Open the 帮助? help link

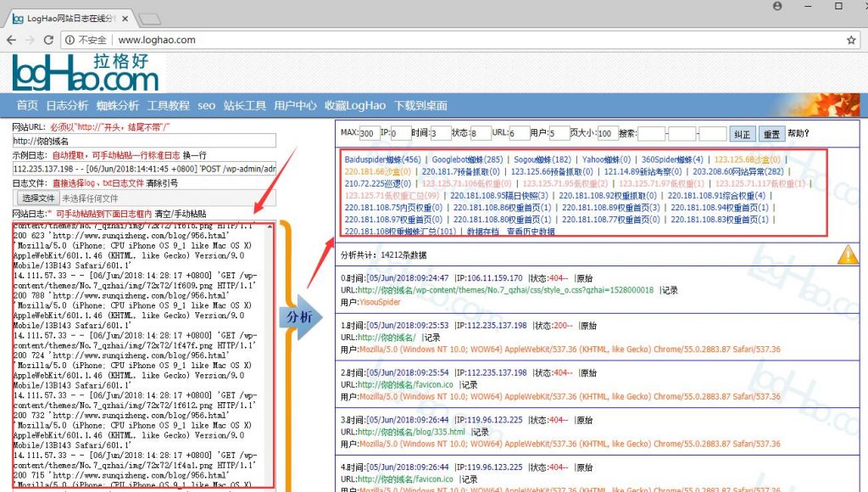[798, 133]
